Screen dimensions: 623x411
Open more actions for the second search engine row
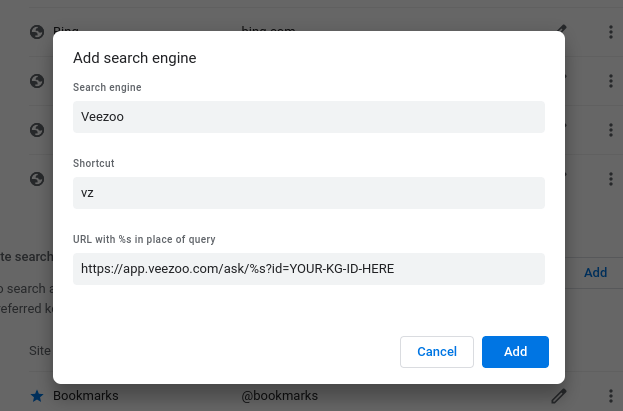pyautogui.click(x=611, y=81)
